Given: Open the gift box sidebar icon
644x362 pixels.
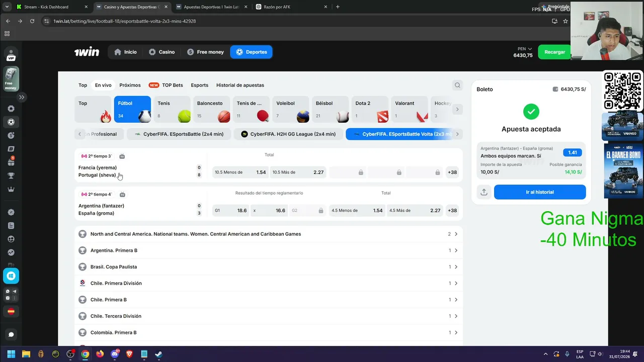Looking at the screenshot, I should pyautogui.click(x=11, y=162).
